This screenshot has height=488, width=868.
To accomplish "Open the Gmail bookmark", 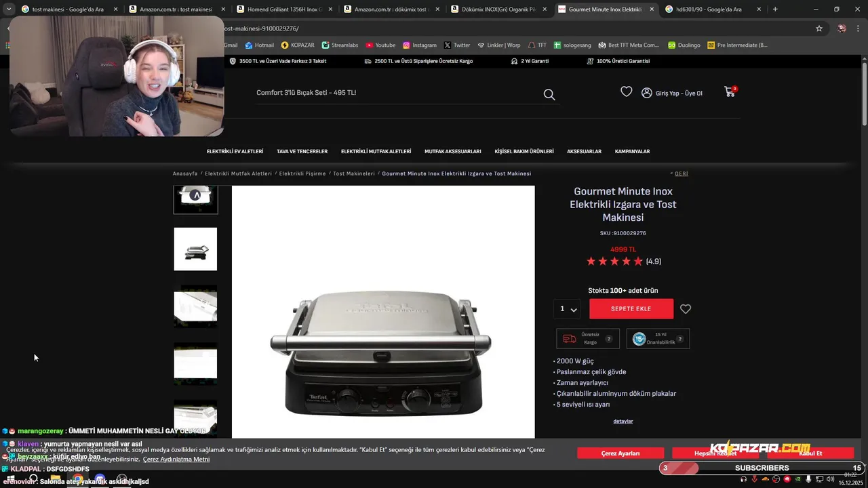I will tap(231, 45).
